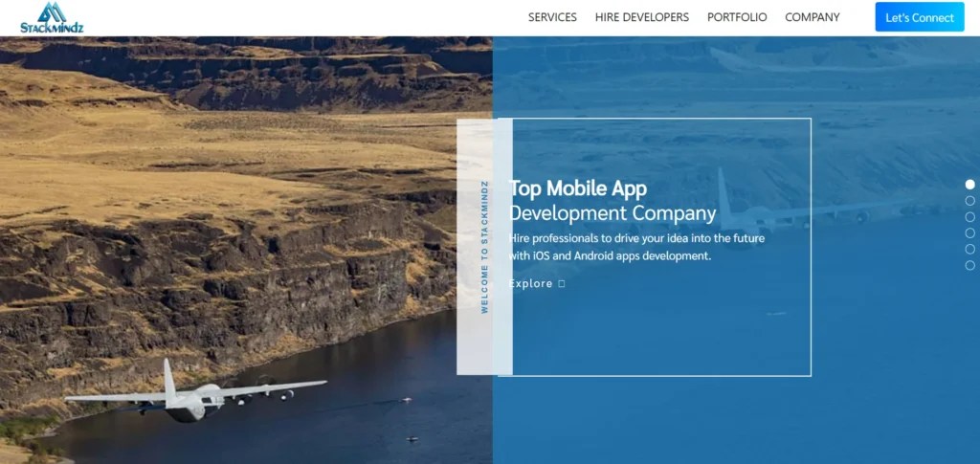Click the Top Mobile App heading
This screenshot has width=980, height=464.
coord(578,188)
